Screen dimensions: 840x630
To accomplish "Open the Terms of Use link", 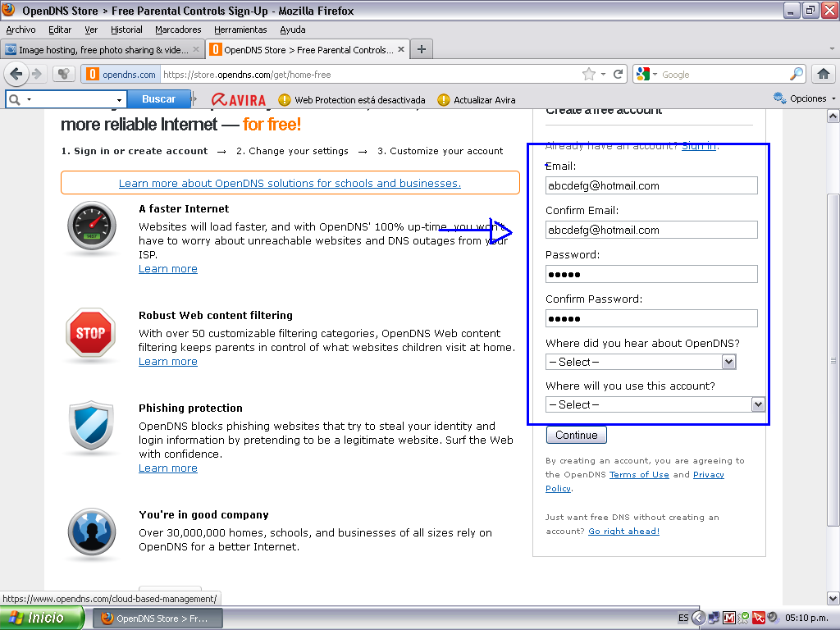I will [639, 475].
